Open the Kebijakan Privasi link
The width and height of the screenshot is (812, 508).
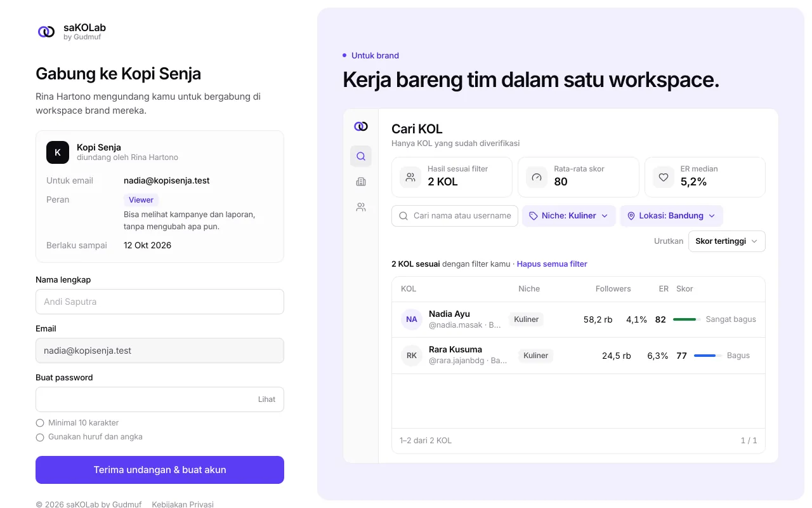coord(183,504)
